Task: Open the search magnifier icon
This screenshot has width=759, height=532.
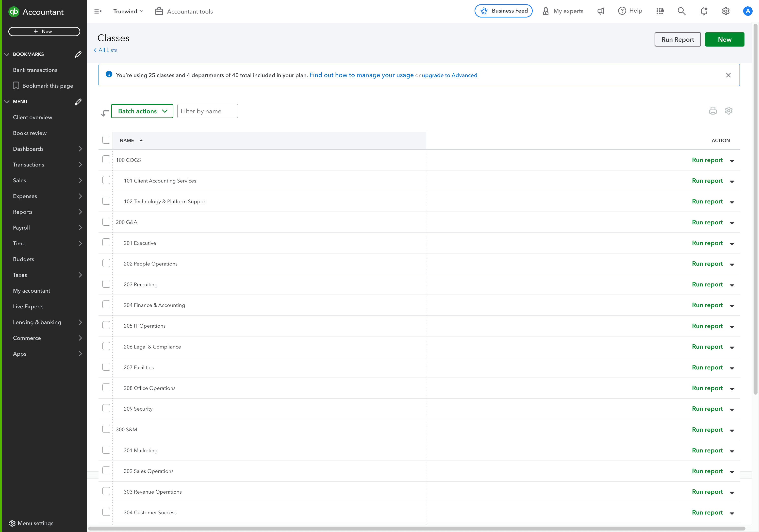Action: pyautogui.click(x=681, y=11)
